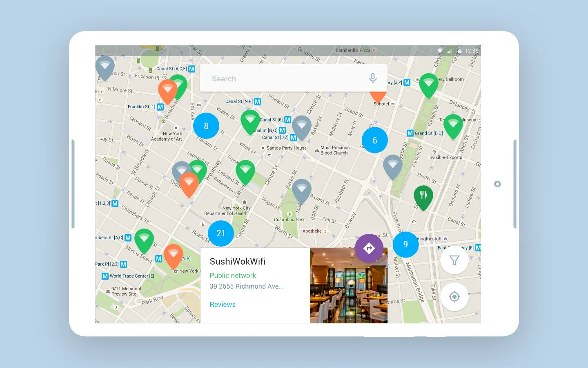Tap the New York Academy of Art label
This screenshot has width=588, height=368.
[x=167, y=136]
